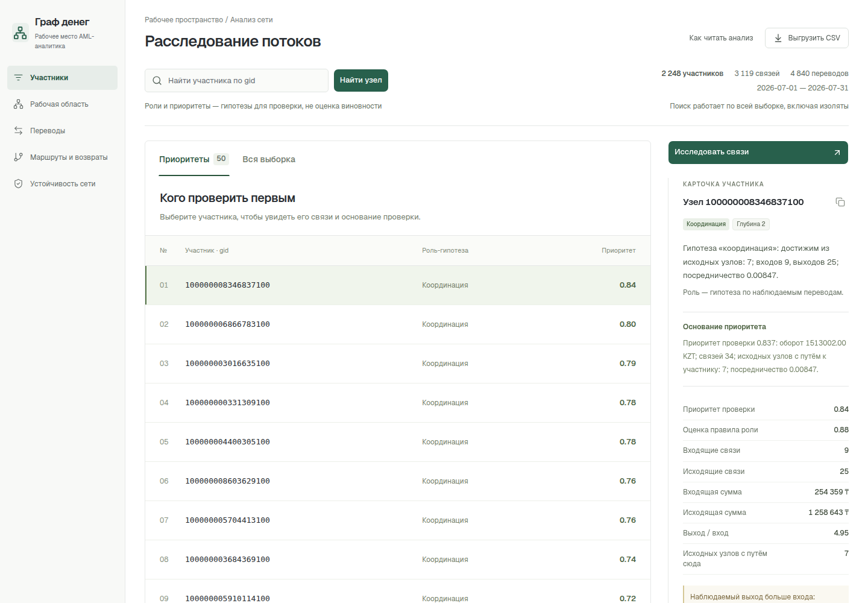Select participant row 100000003016635100
The height and width of the screenshot is (603, 868).
click(398, 364)
